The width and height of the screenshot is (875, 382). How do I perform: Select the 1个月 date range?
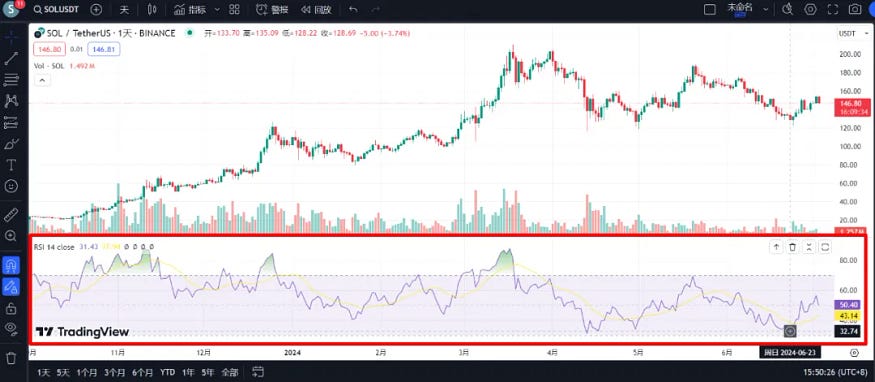[87, 372]
